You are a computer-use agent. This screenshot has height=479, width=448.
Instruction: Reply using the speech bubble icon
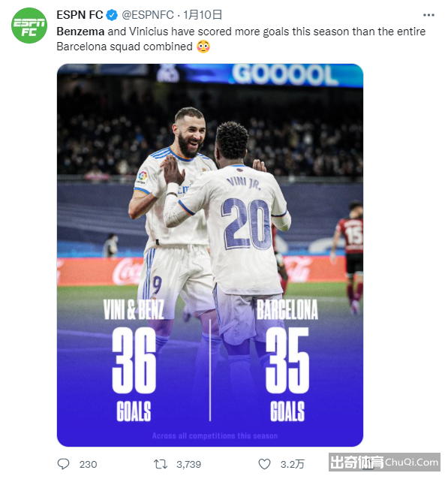pos(64,464)
